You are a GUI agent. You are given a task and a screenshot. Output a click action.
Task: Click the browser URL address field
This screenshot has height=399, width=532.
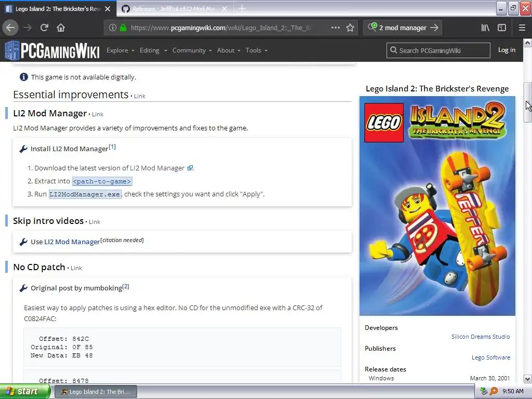220,28
